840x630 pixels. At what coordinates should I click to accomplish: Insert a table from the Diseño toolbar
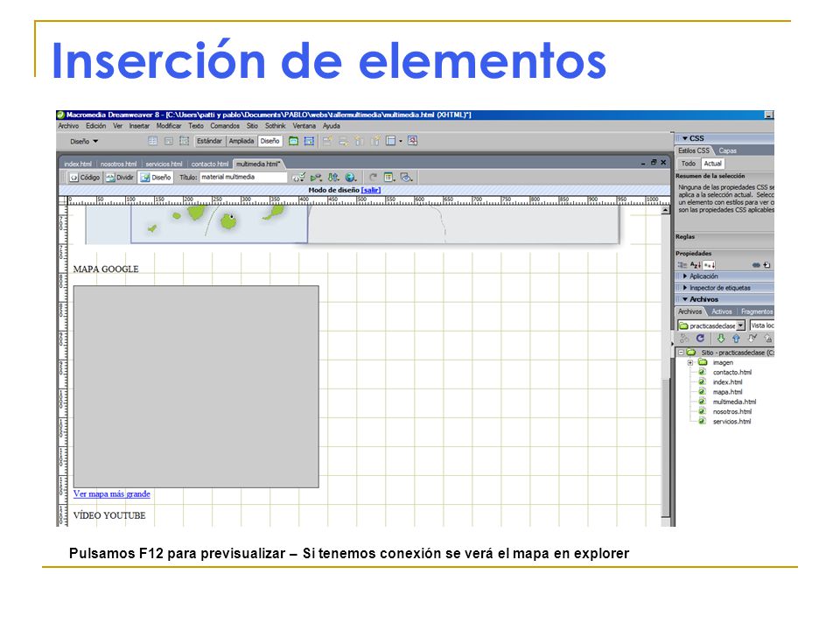point(152,141)
